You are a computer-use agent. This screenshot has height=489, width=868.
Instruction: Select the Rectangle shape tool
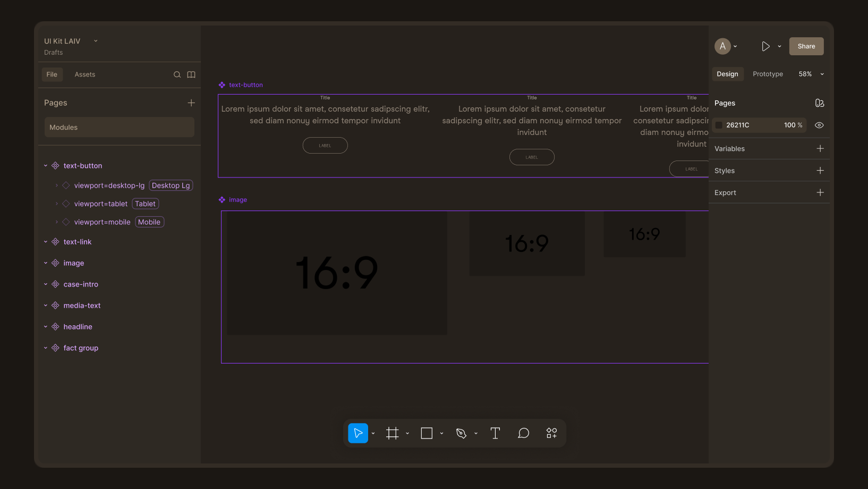coord(427,433)
